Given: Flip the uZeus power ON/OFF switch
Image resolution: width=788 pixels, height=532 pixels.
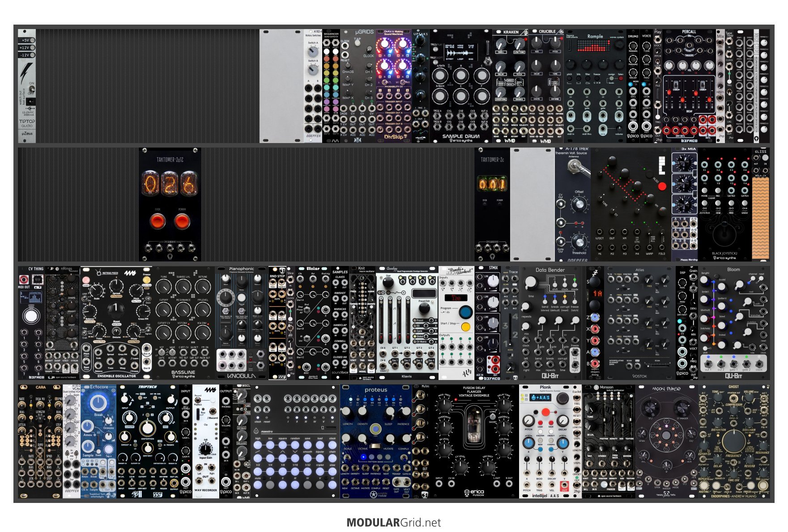Looking at the screenshot, I should click(31, 90).
